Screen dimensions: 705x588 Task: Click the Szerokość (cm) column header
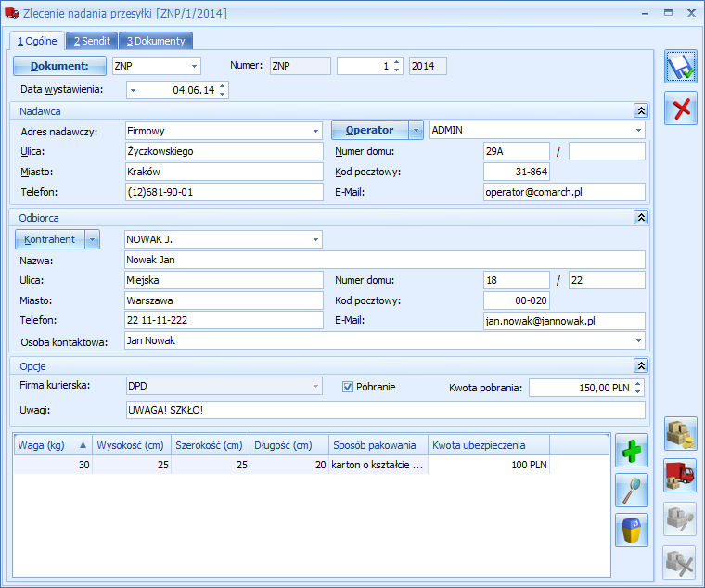(x=211, y=445)
